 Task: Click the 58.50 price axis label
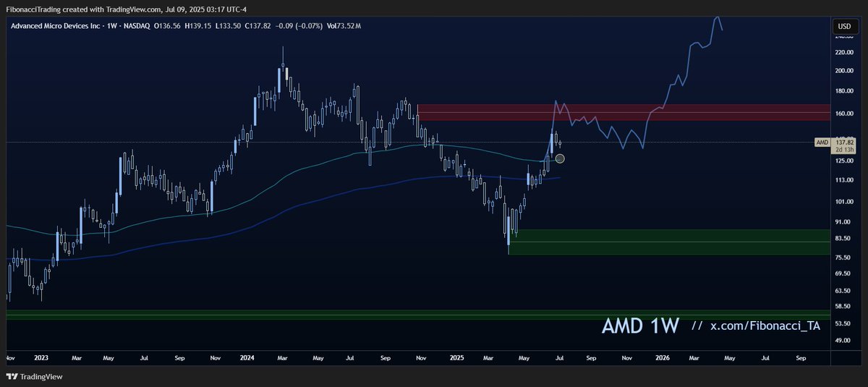tap(844, 307)
